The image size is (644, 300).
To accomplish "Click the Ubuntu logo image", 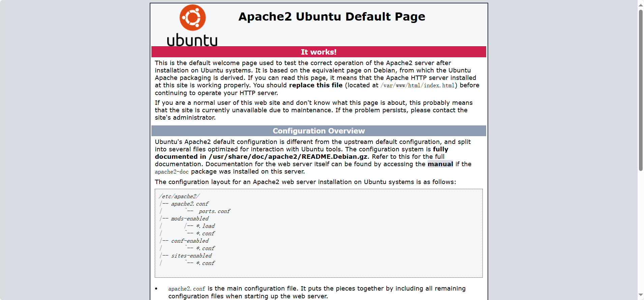I will click(192, 25).
